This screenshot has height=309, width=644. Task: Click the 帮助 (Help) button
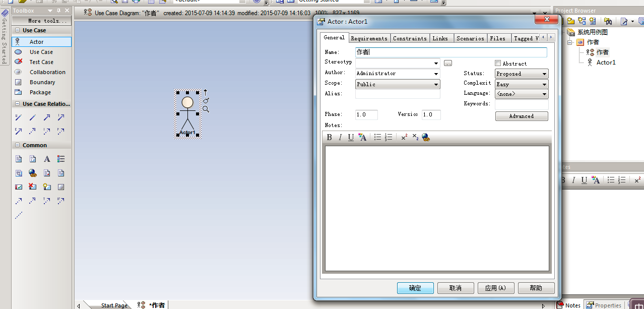coord(536,288)
